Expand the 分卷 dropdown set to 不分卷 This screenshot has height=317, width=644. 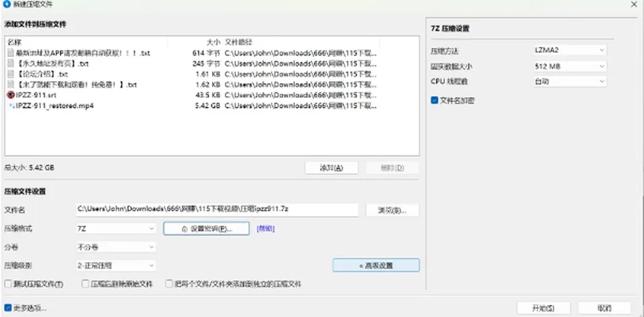click(x=115, y=247)
